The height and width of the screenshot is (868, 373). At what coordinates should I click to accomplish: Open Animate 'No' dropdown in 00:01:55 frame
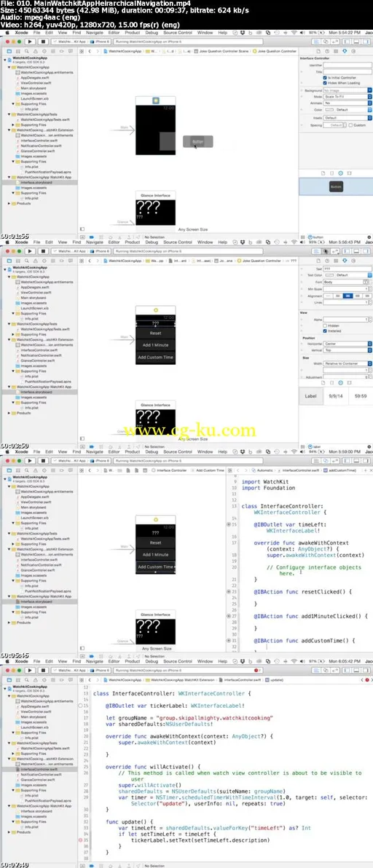[347, 103]
